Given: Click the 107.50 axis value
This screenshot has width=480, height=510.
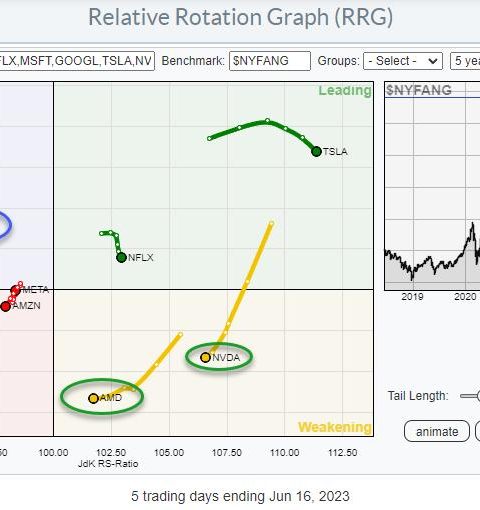Looking at the screenshot, I should (227, 453).
